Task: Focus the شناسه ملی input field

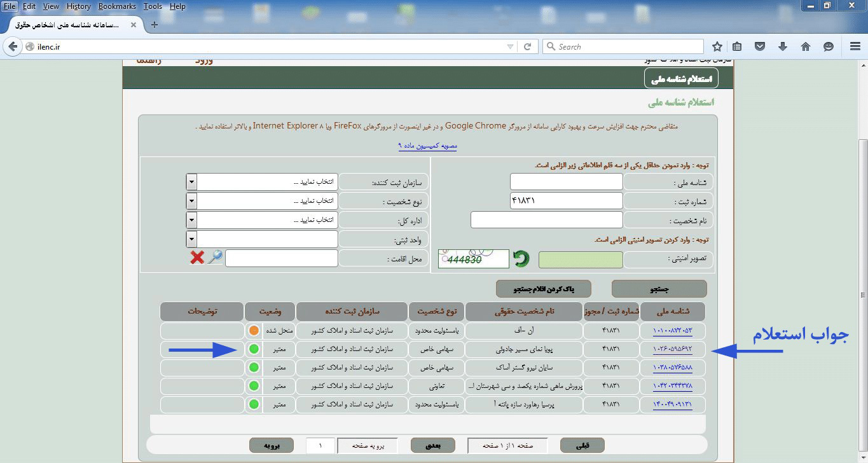Action: point(566,182)
